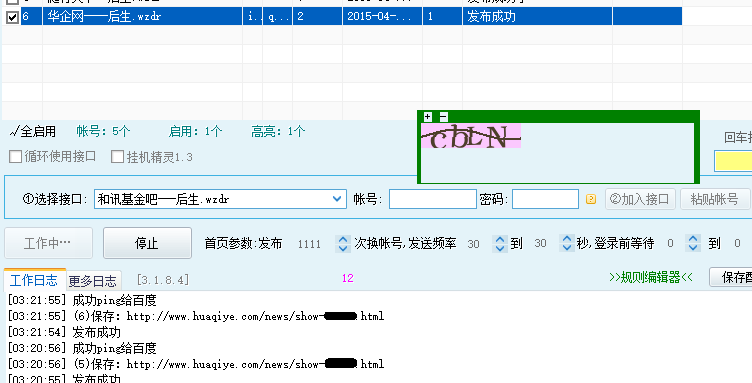Toggle 全启用 enable-all option

click(33, 131)
